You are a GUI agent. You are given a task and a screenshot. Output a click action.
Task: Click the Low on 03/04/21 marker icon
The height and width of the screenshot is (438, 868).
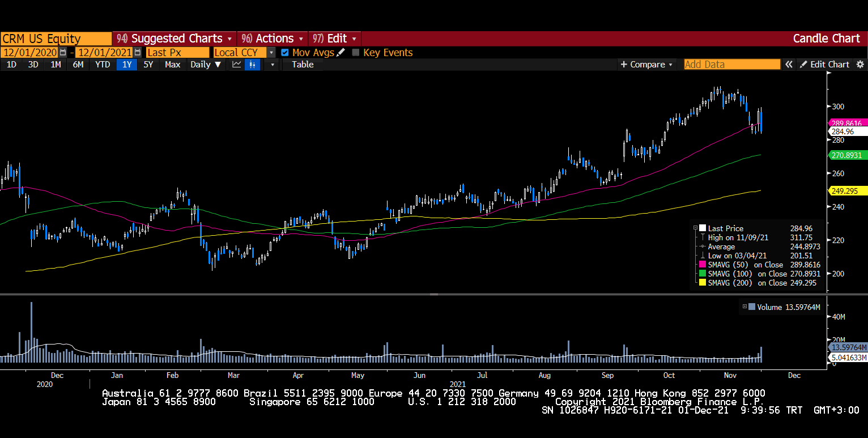point(703,256)
